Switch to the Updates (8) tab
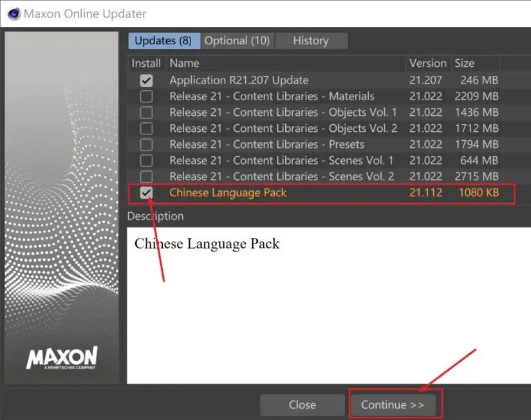 tap(164, 41)
